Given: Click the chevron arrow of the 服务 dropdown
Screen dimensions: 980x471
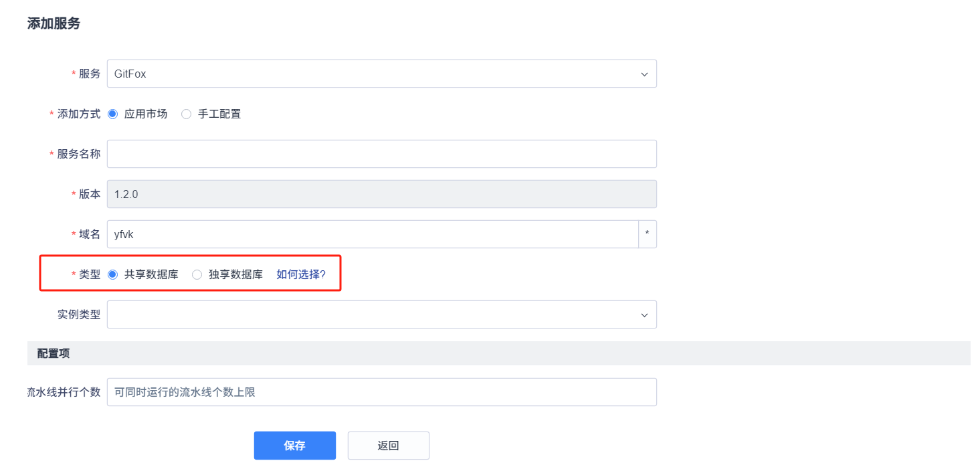Looking at the screenshot, I should coord(644,74).
